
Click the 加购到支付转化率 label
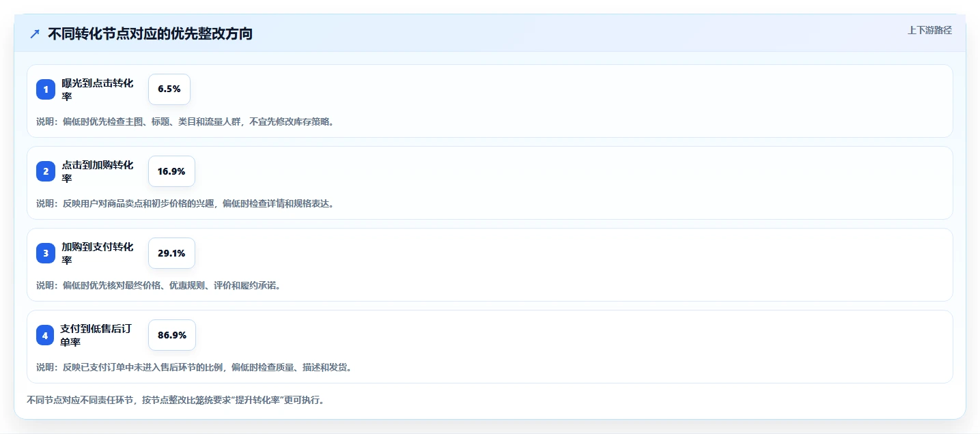(x=98, y=253)
